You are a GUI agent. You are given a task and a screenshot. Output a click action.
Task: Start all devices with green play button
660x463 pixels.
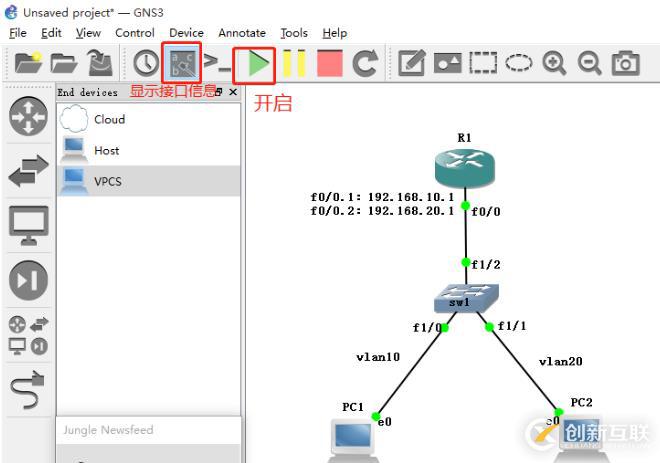256,64
